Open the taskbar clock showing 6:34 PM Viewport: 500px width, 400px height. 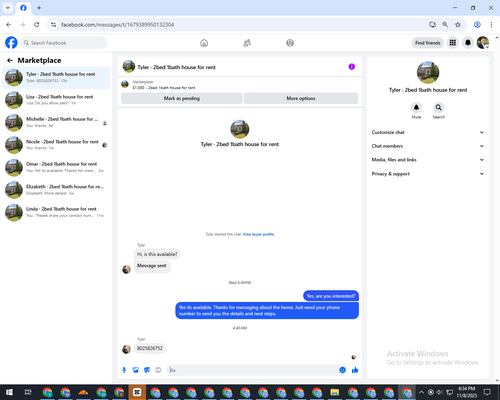(x=467, y=392)
